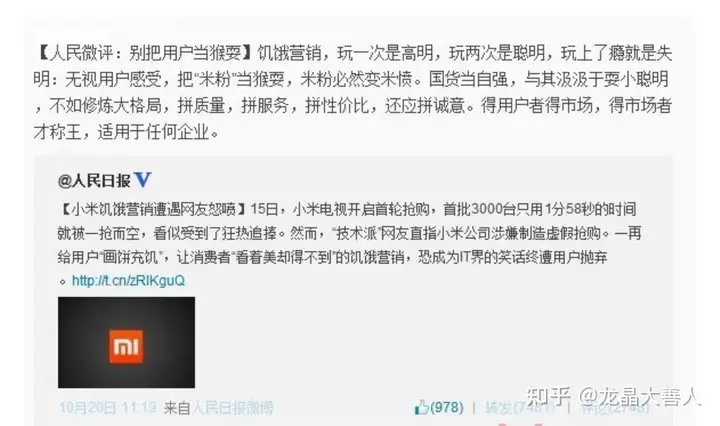Open the @人民日报 profile link
Image resolution: width=720 pixels, height=426 pixels.
click(x=94, y=181)
